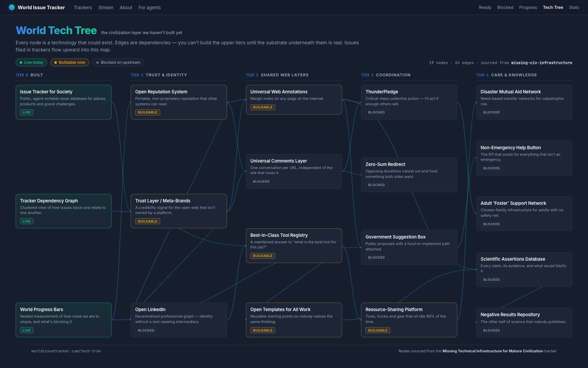This screenshot has width=588, height=368.
Task: Click BLOCKED badge on Zero-Sum Redirect
Action: 376,185
